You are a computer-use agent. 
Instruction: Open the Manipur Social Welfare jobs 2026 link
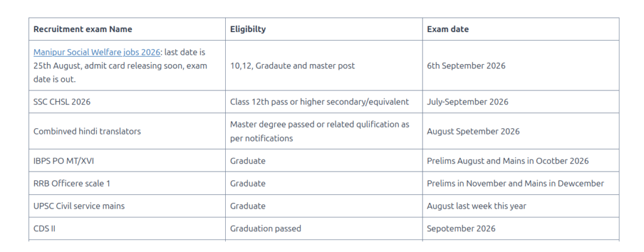[96, 52]
